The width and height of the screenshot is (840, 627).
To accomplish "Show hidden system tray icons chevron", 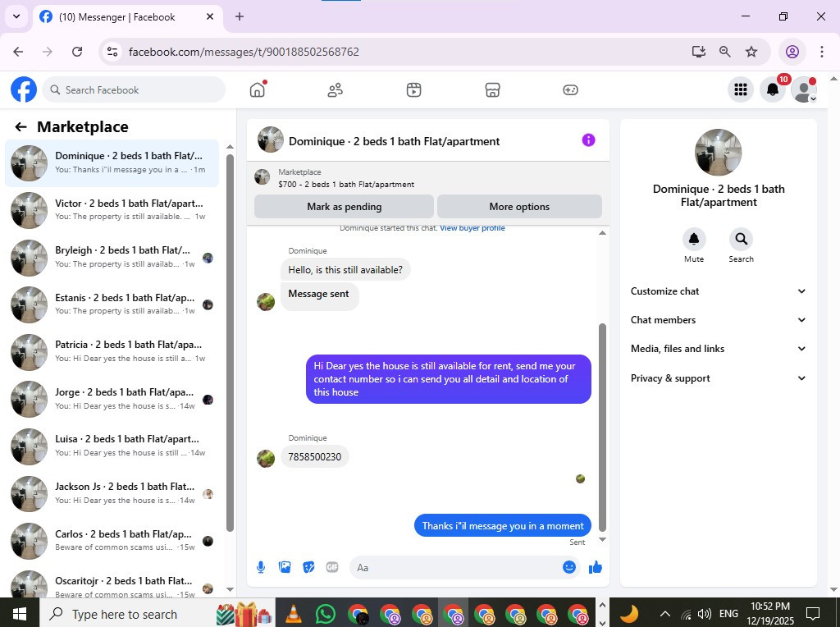I will coord(664,614).
